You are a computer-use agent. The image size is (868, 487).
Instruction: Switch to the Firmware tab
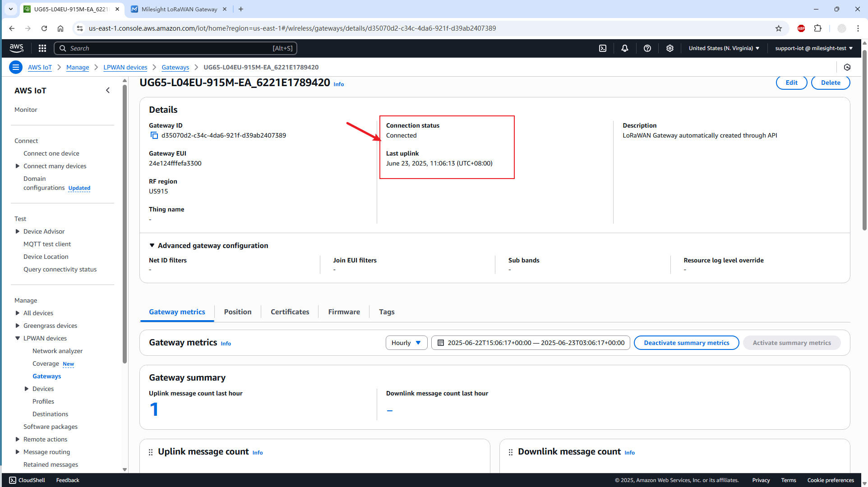point(344,312)
